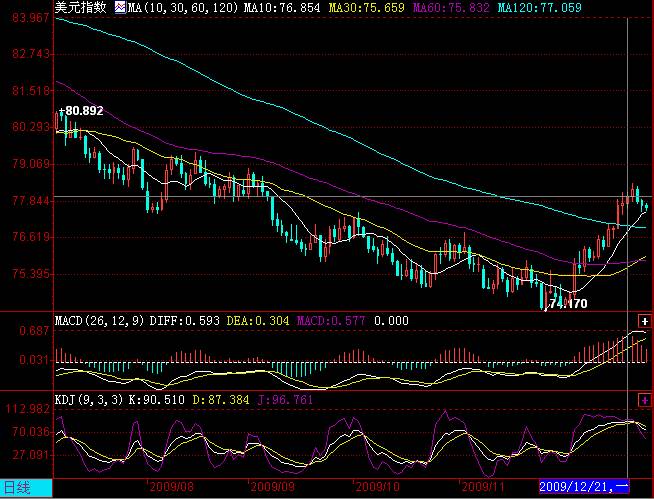
Task: Click the 80.892 high price marker
Action: (x=84, y=111)
